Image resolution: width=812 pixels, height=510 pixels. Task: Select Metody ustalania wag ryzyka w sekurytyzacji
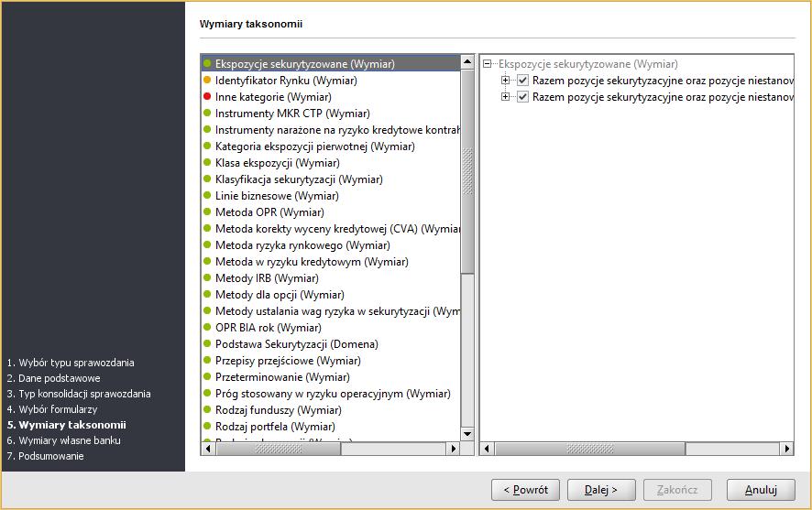331,311
